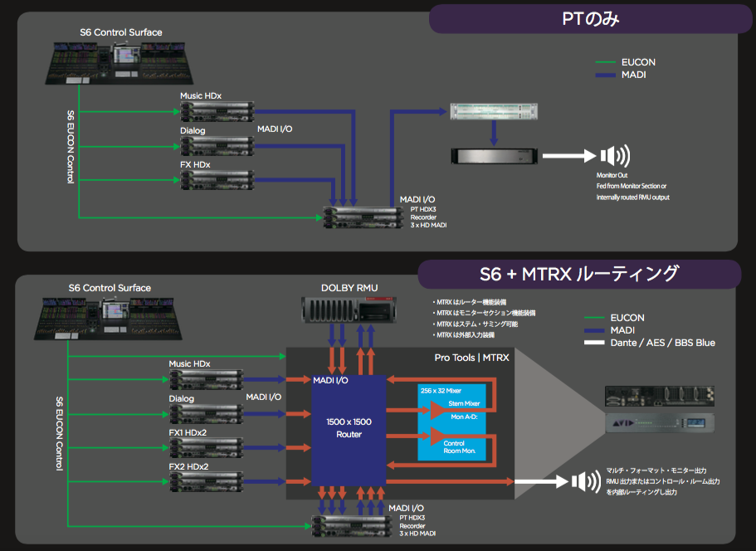Click the green EUCON line in PTのみ legend

point(606,62)
